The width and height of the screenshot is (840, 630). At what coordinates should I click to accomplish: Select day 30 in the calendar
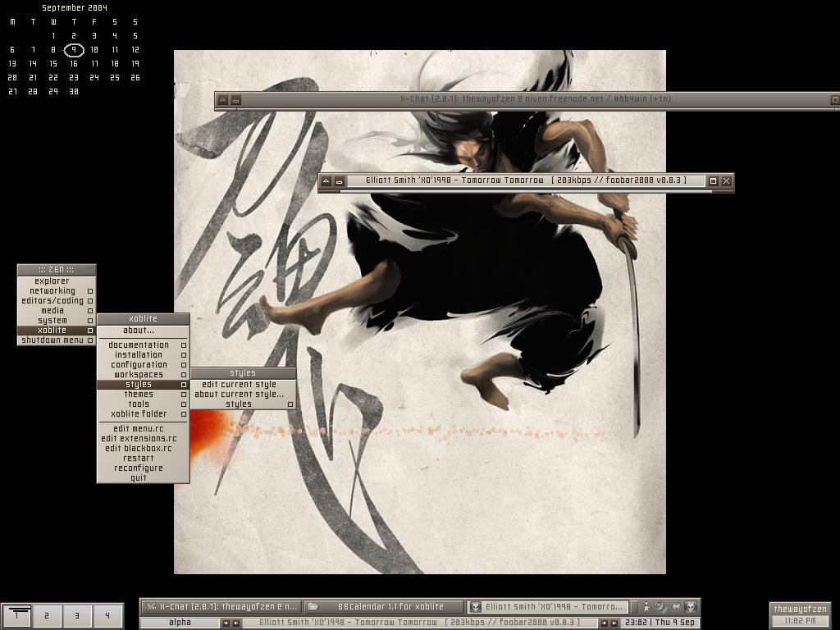tap(74, 92)
